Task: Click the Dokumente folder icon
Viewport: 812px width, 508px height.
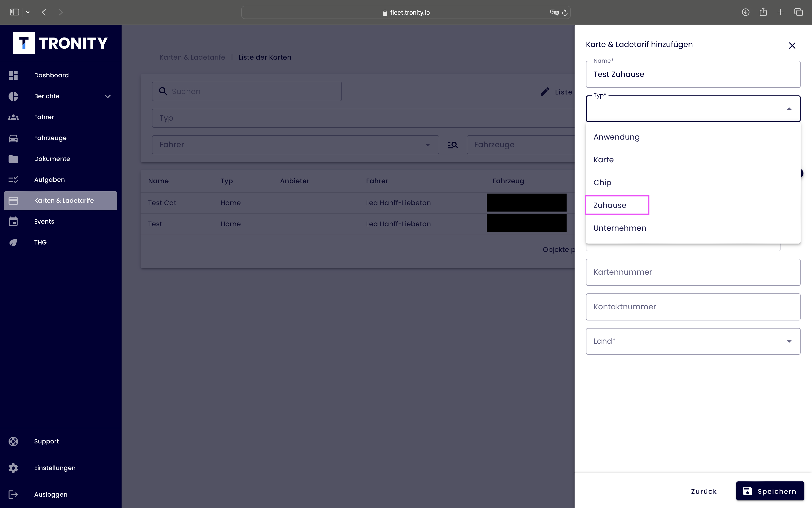Action: 13,159
